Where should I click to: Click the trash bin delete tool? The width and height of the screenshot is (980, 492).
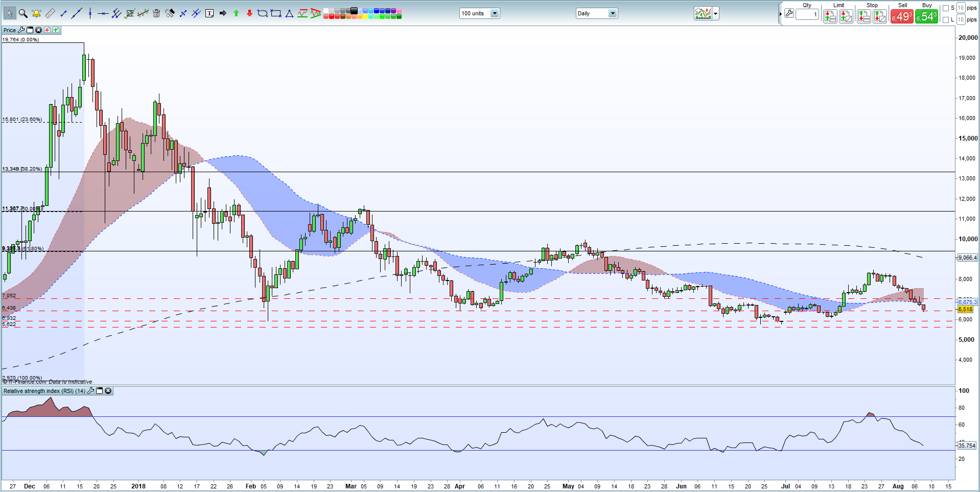tap(156, 13)
